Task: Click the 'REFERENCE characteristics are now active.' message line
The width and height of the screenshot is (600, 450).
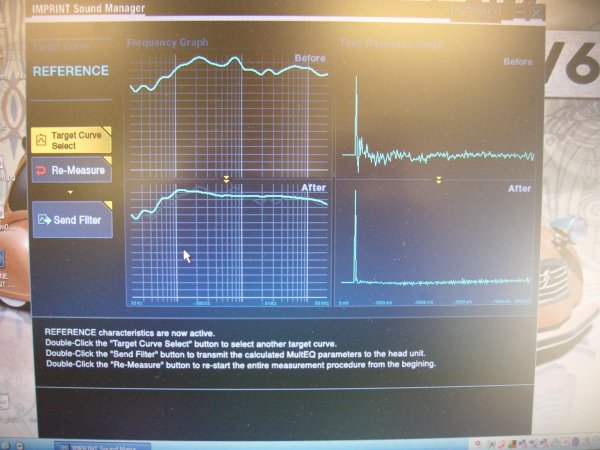Action: pos(130,333)
